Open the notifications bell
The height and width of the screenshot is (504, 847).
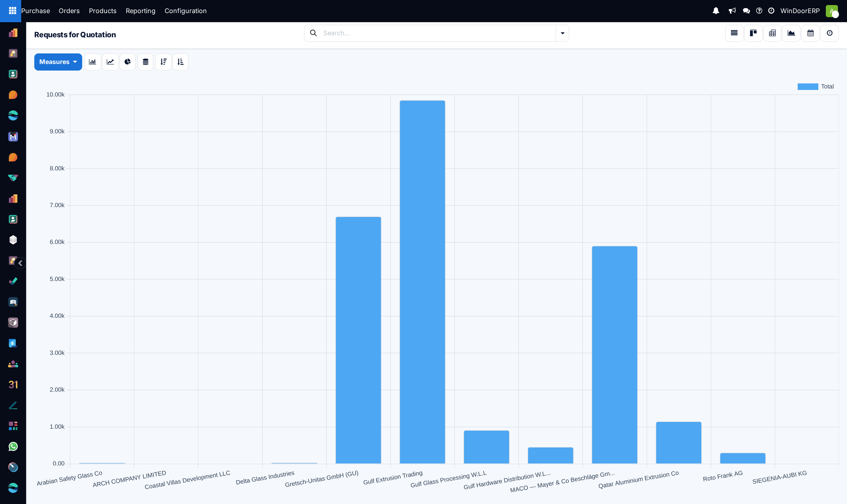tap(716, 11)
